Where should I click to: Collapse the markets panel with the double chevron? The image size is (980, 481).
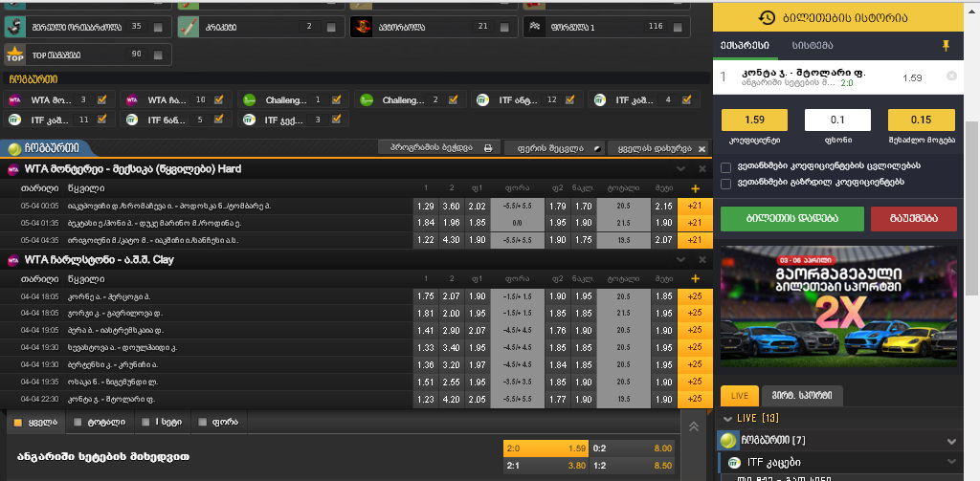[694, 426]
